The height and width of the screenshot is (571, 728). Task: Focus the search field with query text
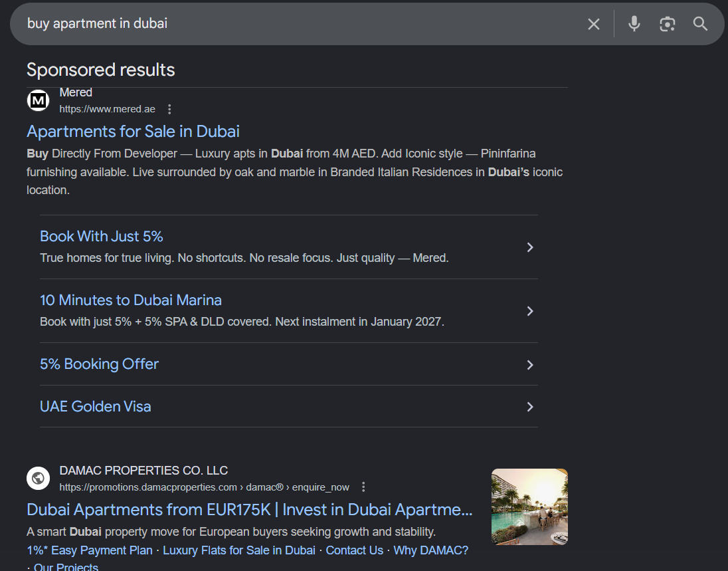297,24
